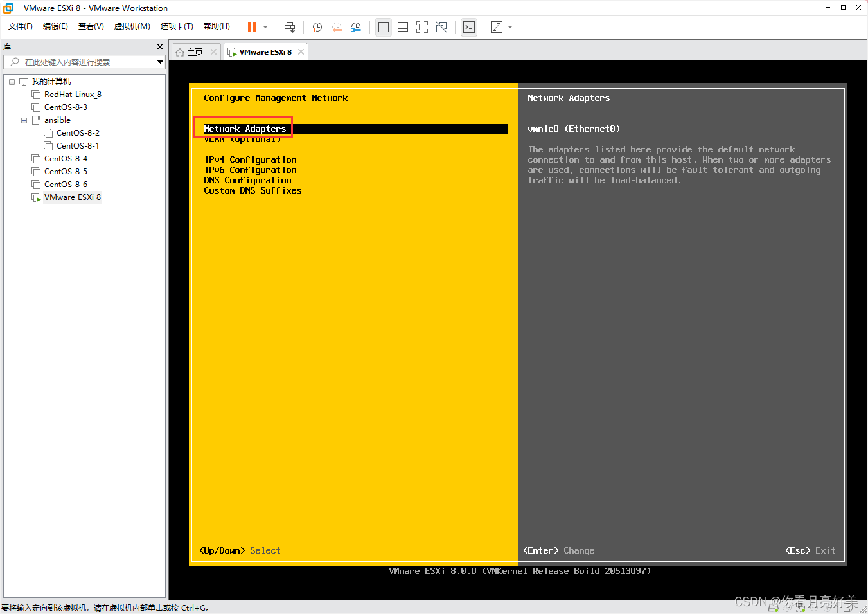Image resolution: width=868 pixels, height=614 pixels.
Task: Open the 编辑(E) menu
Action: [x=55, y=26]
